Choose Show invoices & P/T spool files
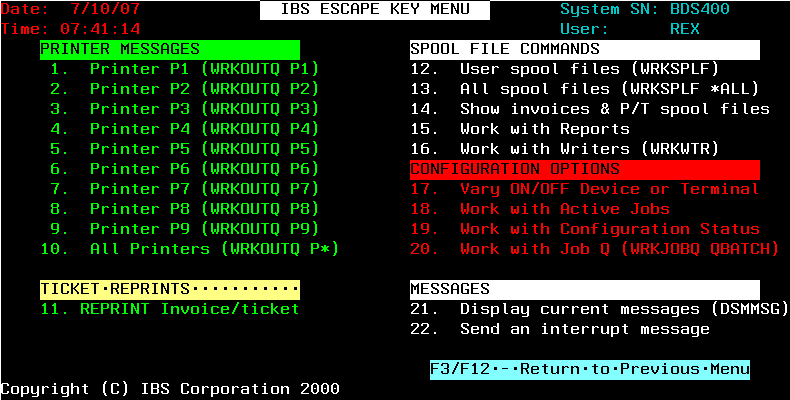This screenshot has height=400, width=790. click(590, 109)
